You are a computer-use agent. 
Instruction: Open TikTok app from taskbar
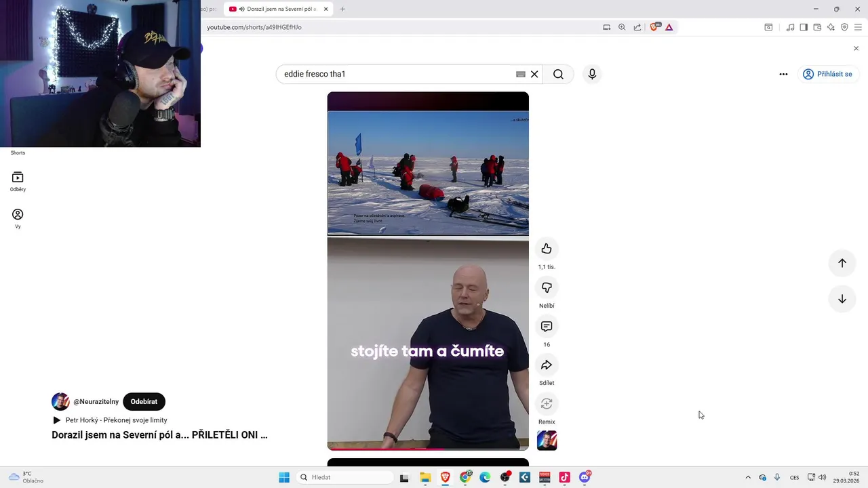point(564,477)
